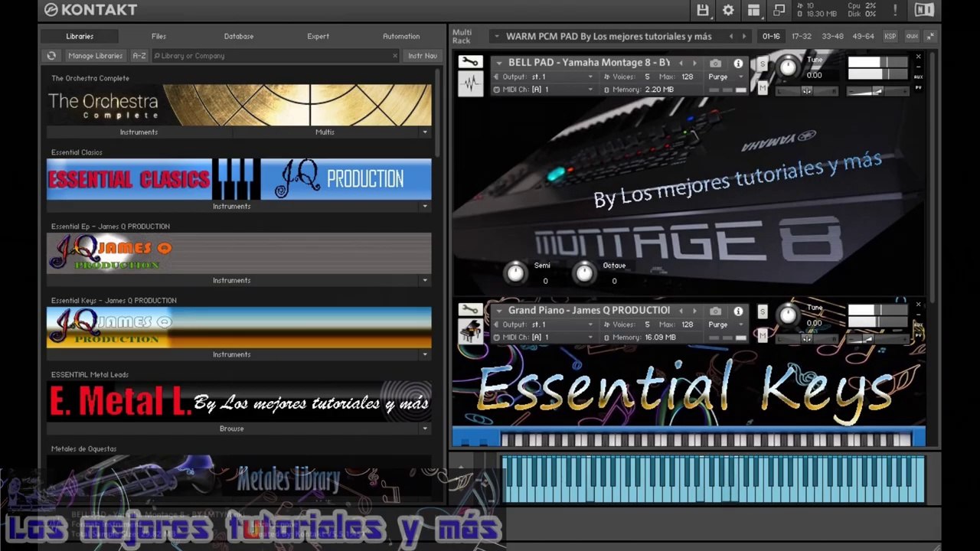Switch to the Files tab
This screenshot has width=980, height=551.
coord(158,36)
